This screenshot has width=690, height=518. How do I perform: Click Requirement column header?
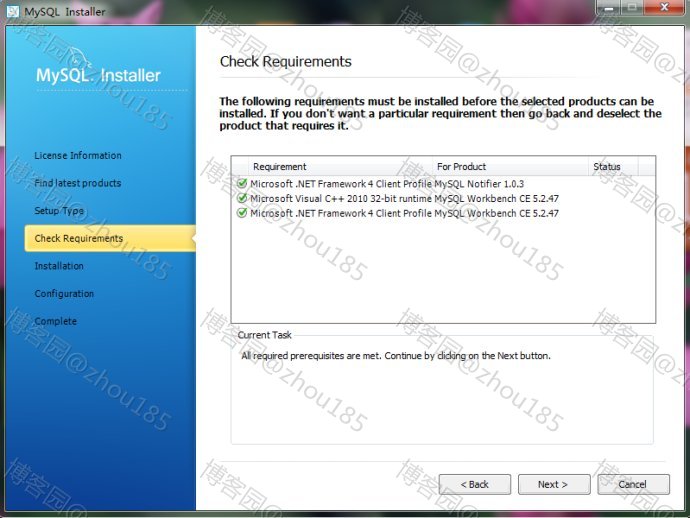click(x=340, y=167)
